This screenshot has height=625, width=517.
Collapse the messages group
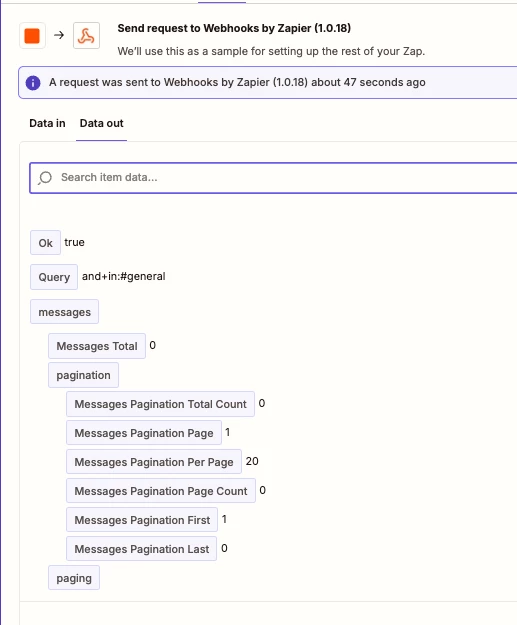pos(65,312)
